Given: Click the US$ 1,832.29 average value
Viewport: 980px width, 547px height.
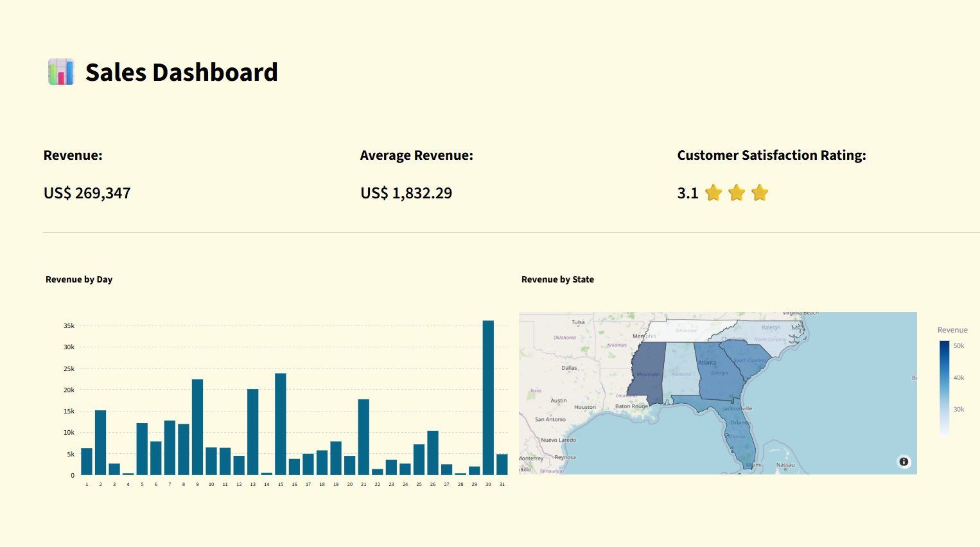Looking at the screenshot, I should pos(407,193).
